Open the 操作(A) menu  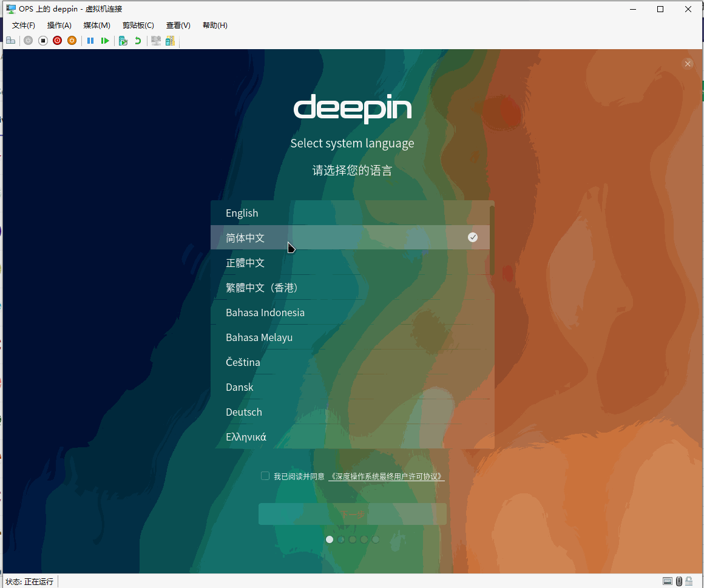59,25
